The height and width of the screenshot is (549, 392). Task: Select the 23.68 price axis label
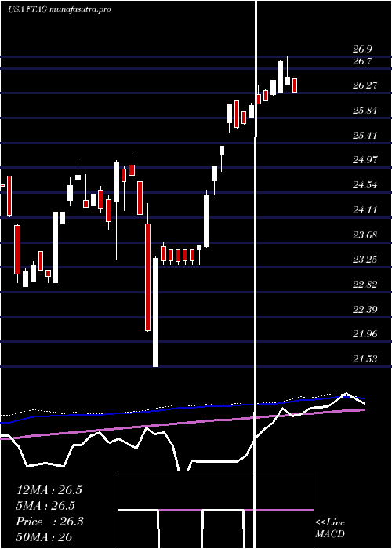point(365,235)
